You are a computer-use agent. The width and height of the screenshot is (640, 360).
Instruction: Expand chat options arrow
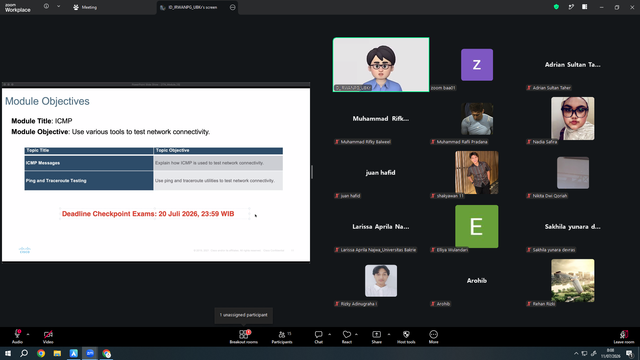tap(329, 334)
